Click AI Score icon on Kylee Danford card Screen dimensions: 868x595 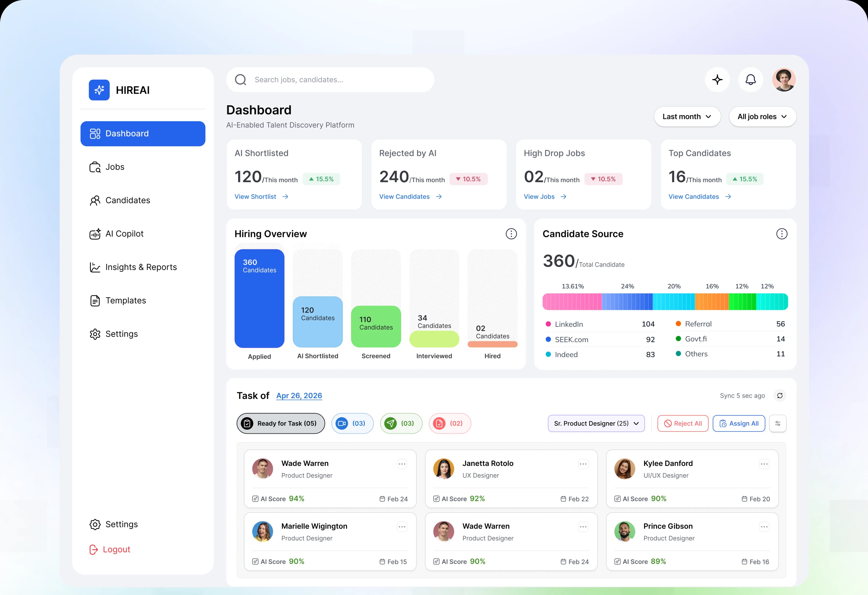pos(617,499)
